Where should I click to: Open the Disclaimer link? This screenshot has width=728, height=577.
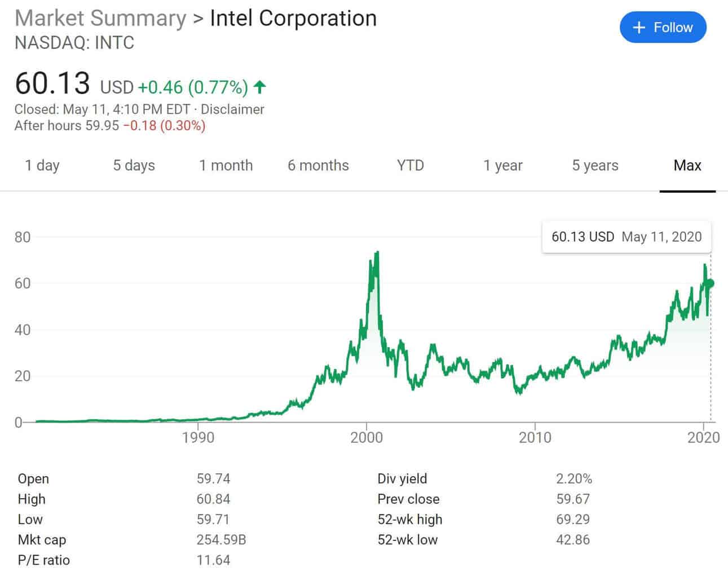232,109
